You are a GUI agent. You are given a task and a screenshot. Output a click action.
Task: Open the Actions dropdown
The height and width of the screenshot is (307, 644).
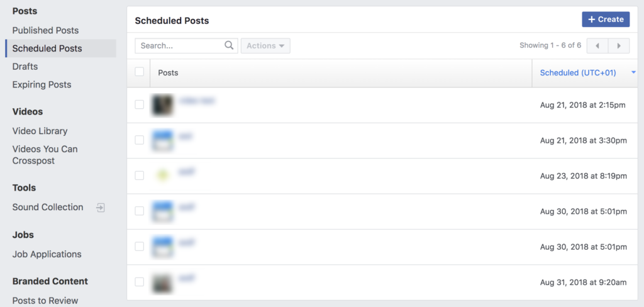point(265,45)
